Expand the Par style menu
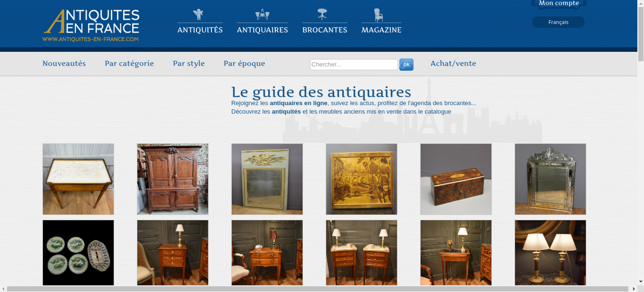 (x=189, y=64)
